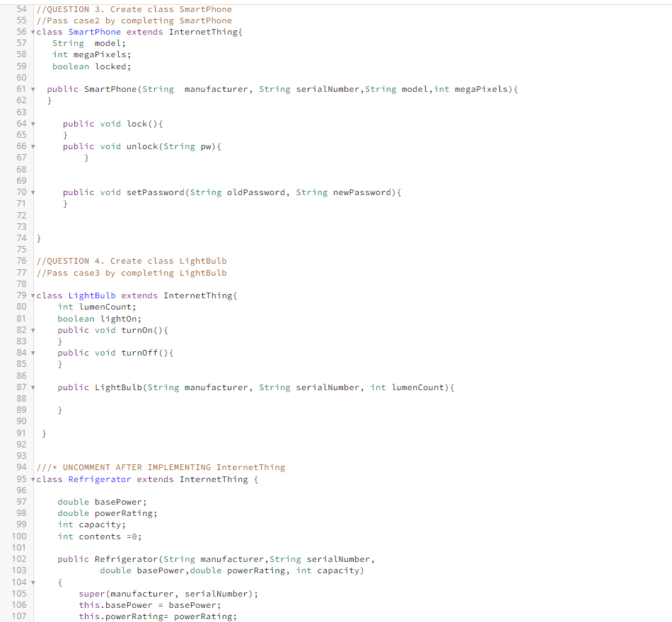Collapse the Refrigerator class fold arrow

click(32, 479)
